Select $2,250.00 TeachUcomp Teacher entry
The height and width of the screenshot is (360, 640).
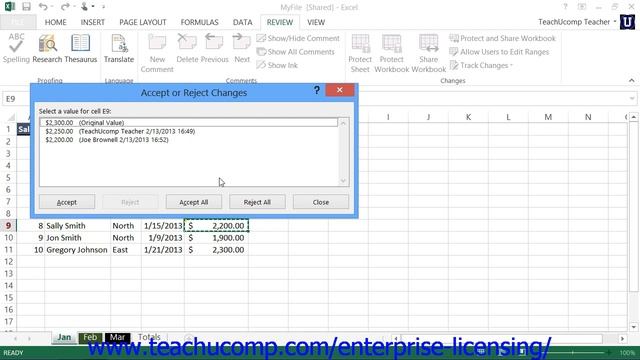(189, 131)
